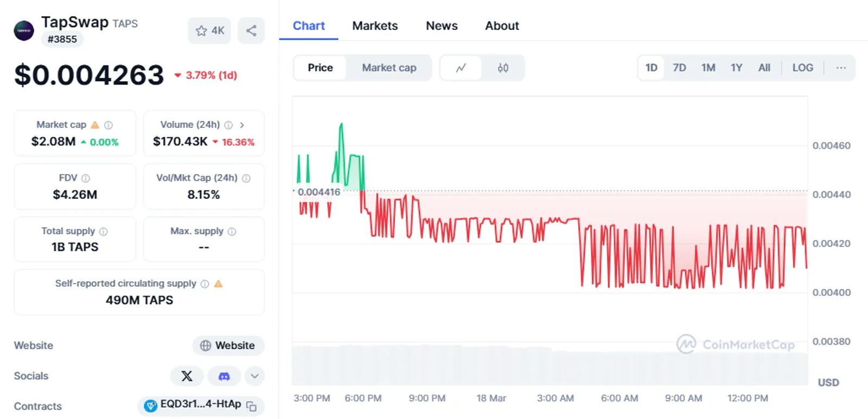Set chart range to All
Screen dimensions: 868x419
pos(764,68)
